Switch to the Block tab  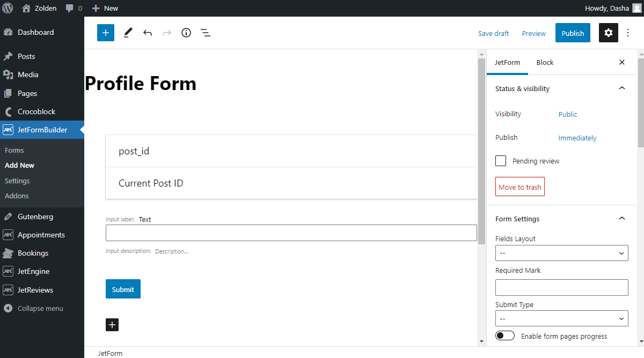click(x=545, y=62)
